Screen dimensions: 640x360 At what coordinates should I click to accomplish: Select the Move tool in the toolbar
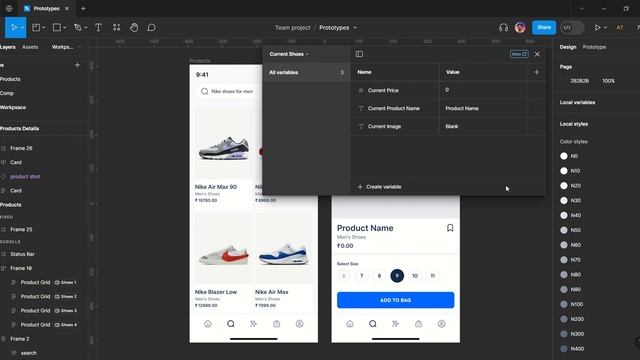pos(14,27)
